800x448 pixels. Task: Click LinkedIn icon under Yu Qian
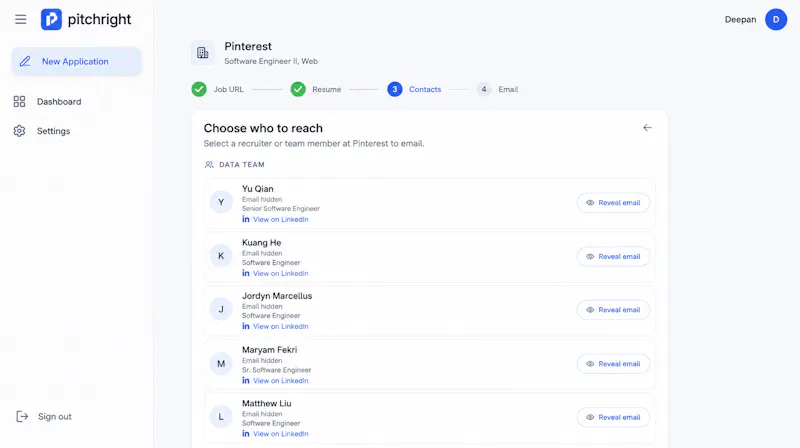[246, 219]
